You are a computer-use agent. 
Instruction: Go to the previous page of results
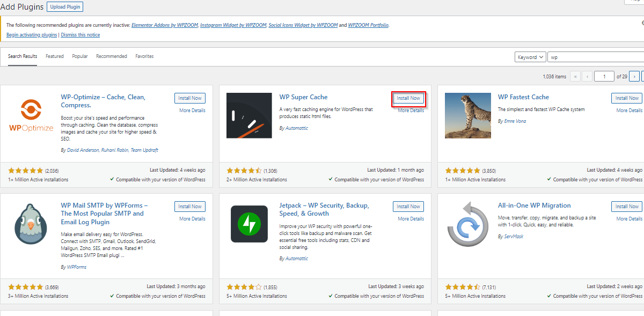[x=587, y=76]
